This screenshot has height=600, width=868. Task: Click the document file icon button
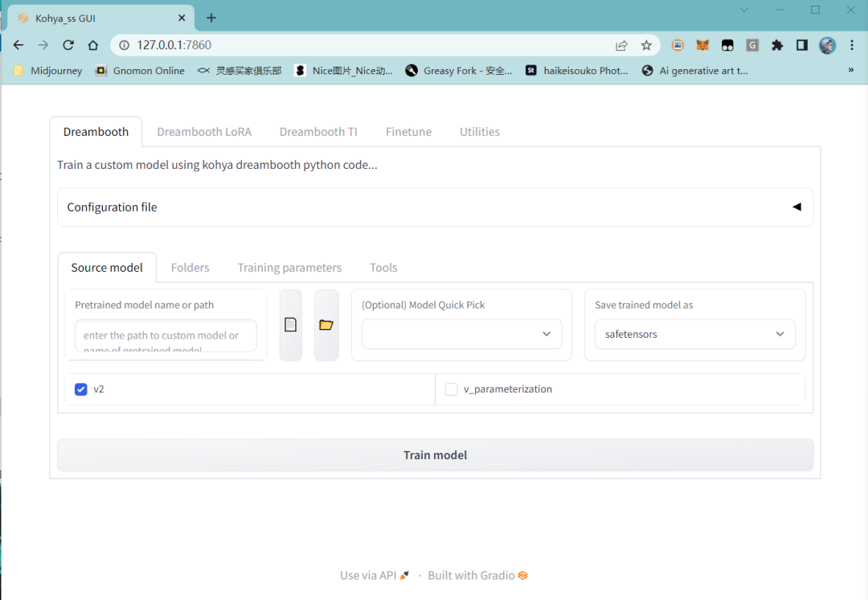(x=291, y=325)
